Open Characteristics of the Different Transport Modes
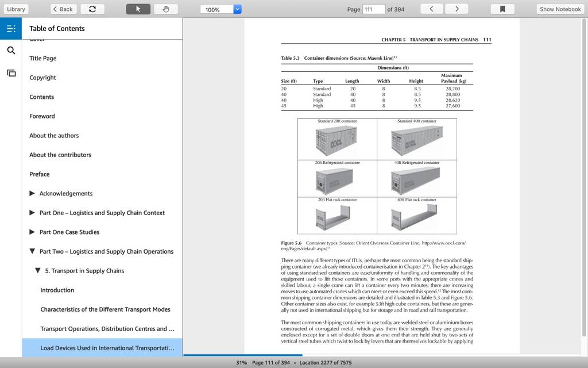Viewport: 588px width, 368px height. tap(106, 309)
